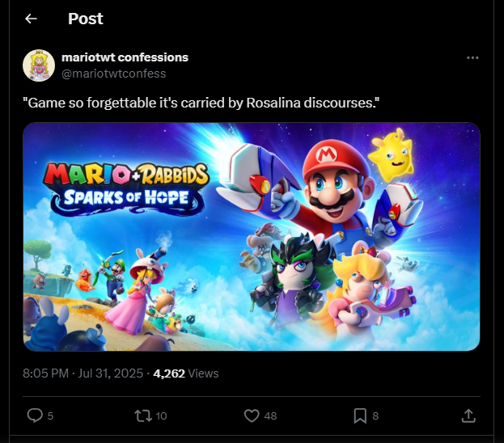This screenshot has width=504, height=443.
Task: Click the 4,262 Views count
Action: 185,373
